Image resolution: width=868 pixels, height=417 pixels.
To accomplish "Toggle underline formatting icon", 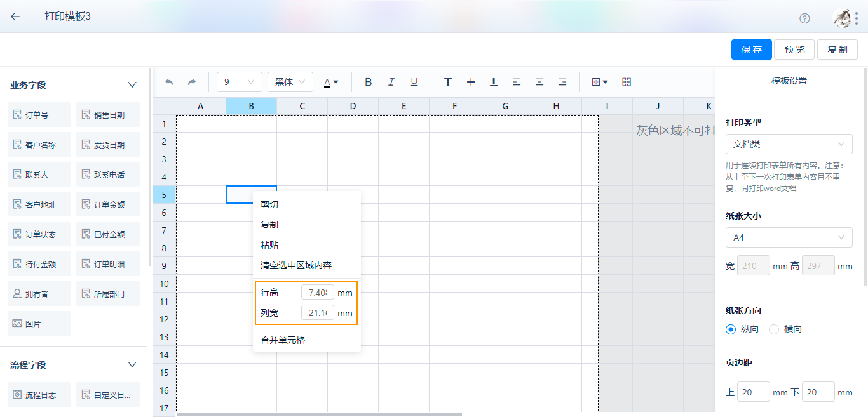I will [414, 82].
